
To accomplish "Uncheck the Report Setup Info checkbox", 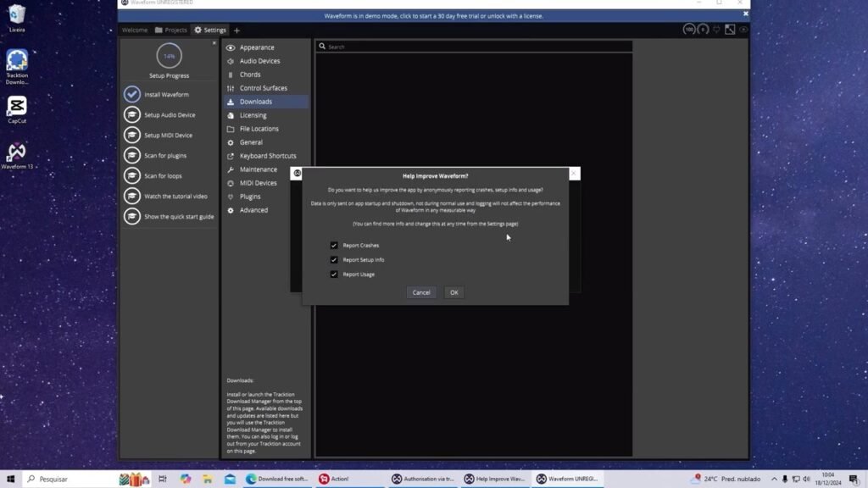I will tap(334, 259).
